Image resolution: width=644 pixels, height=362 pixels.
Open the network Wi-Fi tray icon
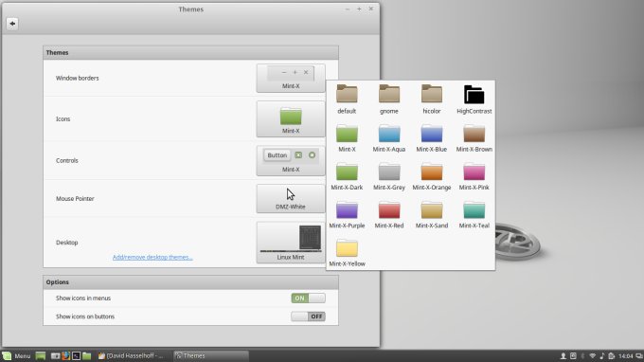tap(592, 355)
